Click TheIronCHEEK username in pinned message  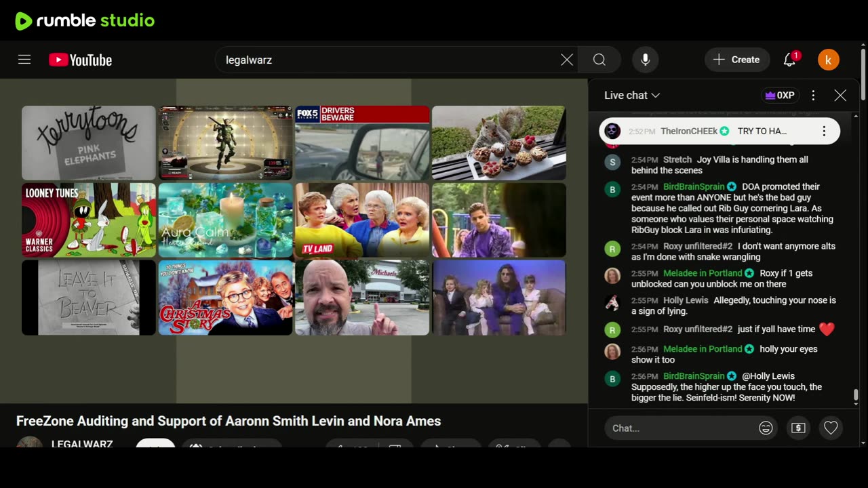click(689, 131)
